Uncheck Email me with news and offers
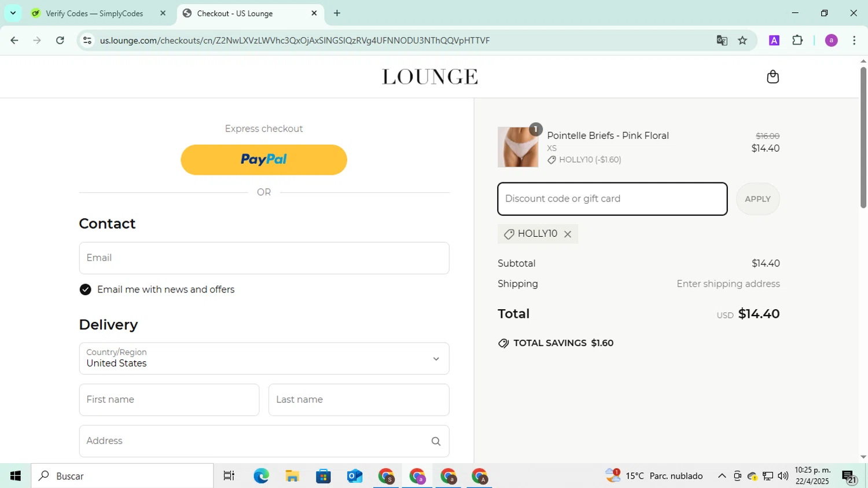This screenshot has height=488, width=868. 86,289
